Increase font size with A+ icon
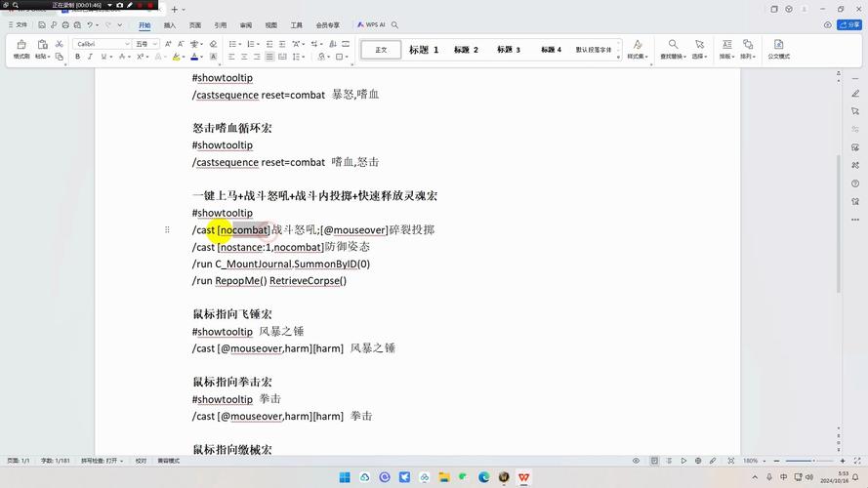 point(168,44)
